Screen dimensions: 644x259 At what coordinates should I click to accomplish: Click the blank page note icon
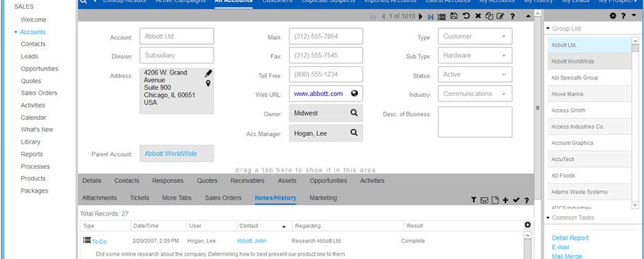(x=495, y=200)
